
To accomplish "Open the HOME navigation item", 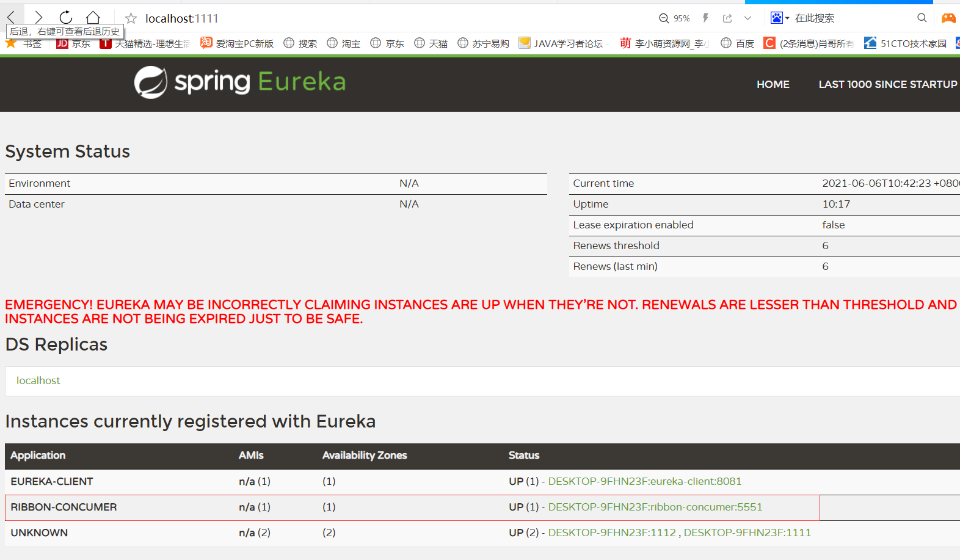I will coord(773,84).
